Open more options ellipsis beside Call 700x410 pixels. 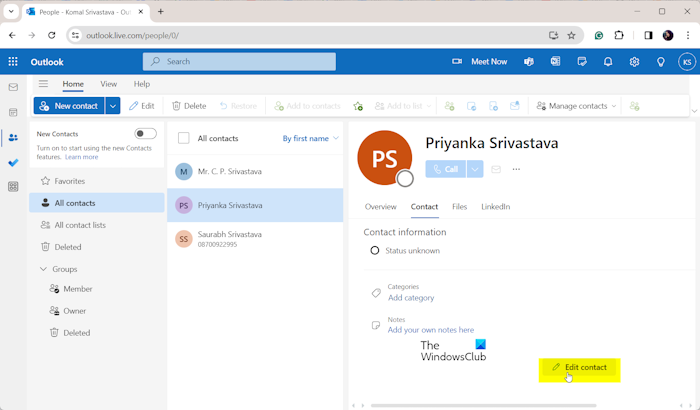tap(517, 169)
